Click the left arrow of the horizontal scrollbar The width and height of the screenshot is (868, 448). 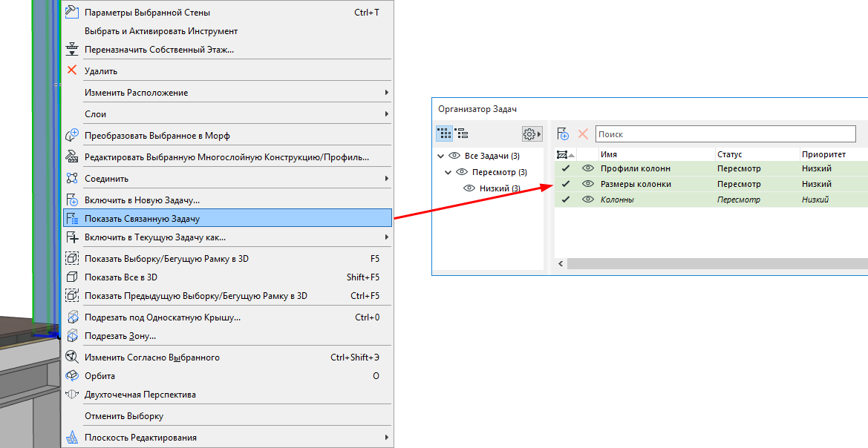click(x=561, y=264)
